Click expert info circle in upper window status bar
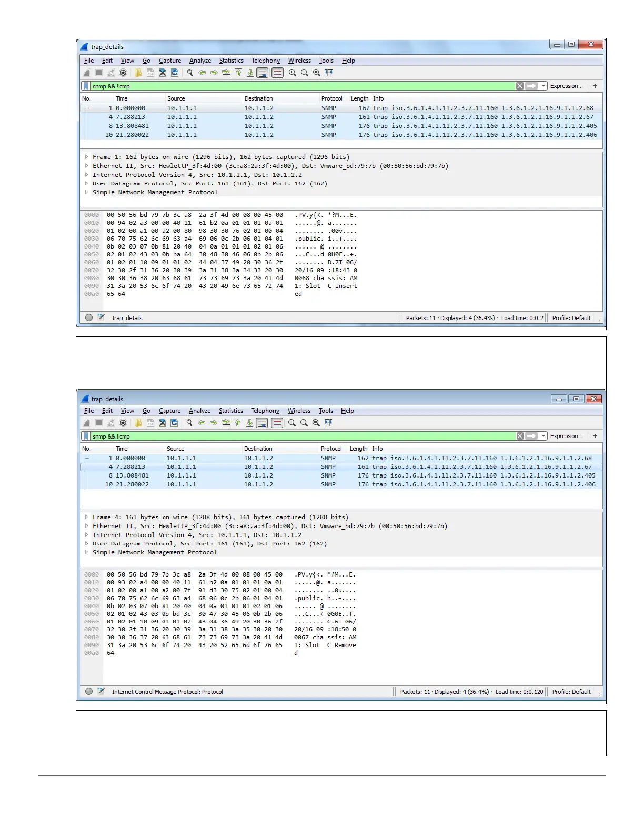The image size is (644, 834). (89, 317)
